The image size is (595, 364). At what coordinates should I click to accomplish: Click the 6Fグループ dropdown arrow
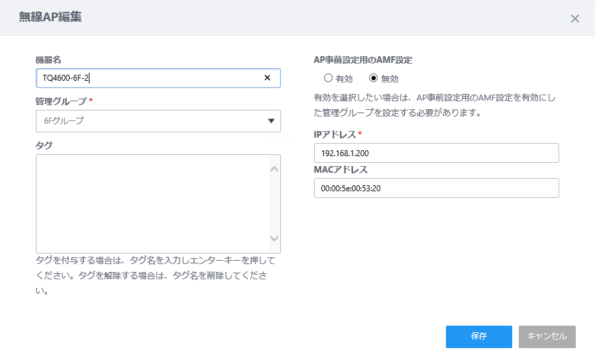coord(271,121)
